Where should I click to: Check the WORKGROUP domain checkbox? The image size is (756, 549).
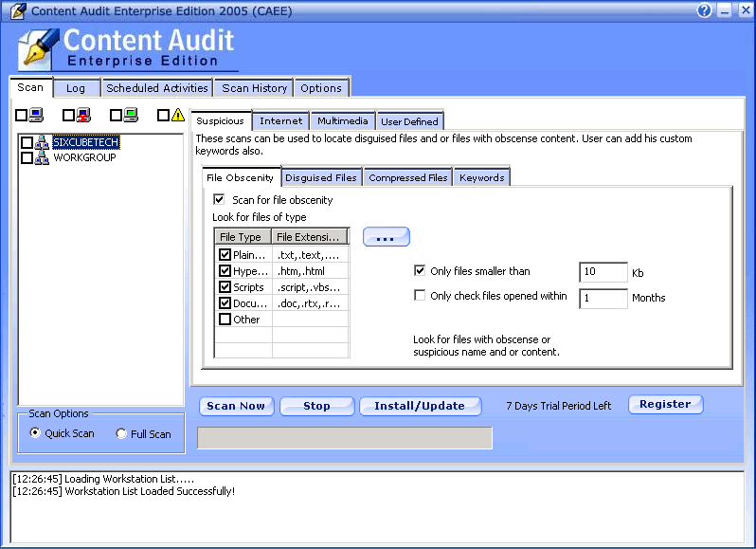click(27, 157)
